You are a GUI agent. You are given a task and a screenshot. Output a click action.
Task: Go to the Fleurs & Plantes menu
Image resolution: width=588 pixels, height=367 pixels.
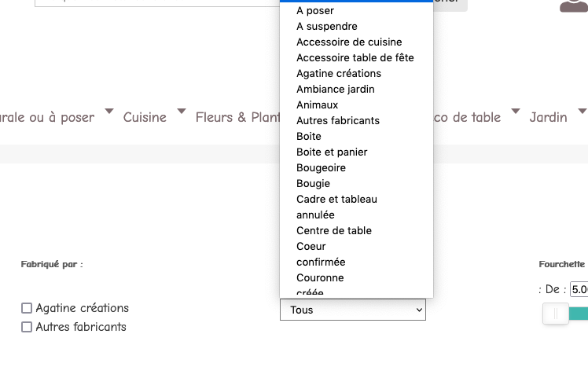click(x=236, y=117)
